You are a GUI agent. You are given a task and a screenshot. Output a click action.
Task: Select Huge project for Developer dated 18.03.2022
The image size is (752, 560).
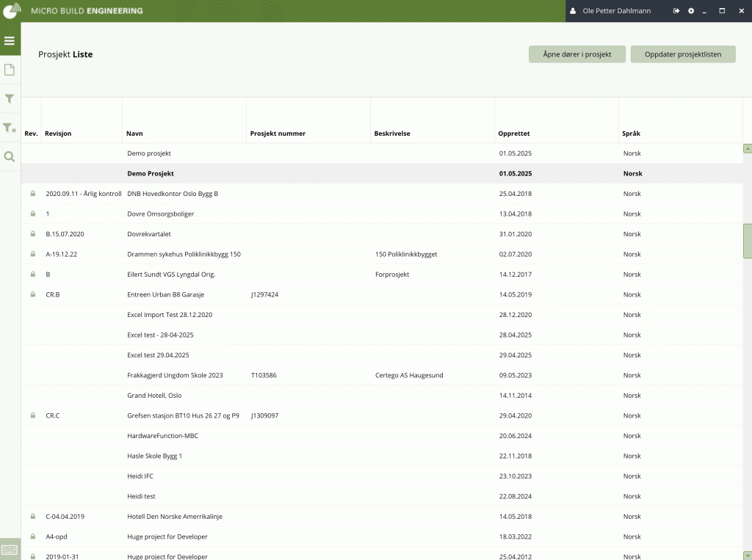[x=382, y=537]
